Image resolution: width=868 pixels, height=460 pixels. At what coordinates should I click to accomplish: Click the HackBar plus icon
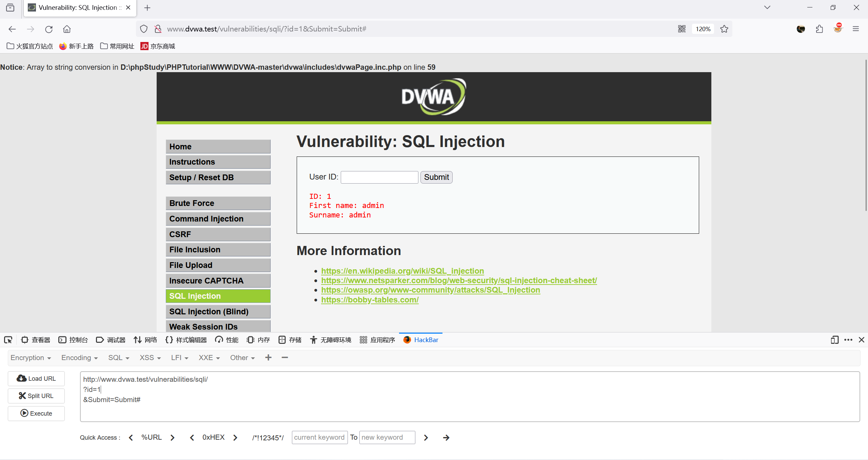click(268, 358)
